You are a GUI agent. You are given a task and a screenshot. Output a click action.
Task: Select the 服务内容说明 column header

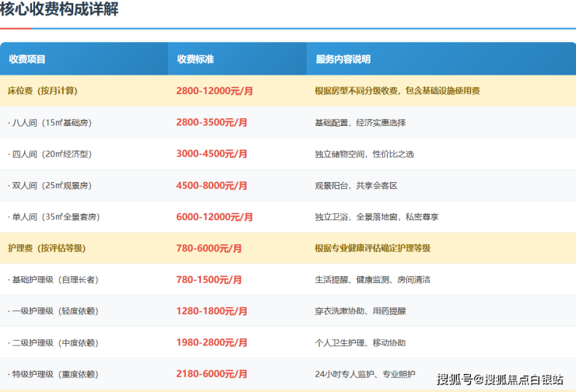[x=343, y=59]
